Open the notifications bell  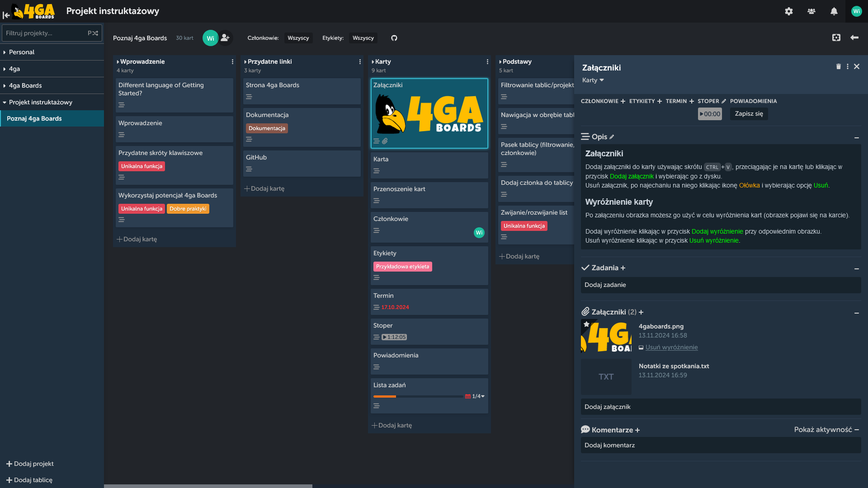[834, 11]
